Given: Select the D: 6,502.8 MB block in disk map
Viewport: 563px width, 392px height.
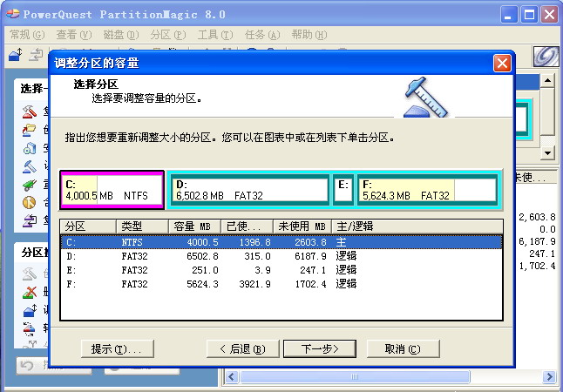Looking at the screenshot, I should [249, 190].
